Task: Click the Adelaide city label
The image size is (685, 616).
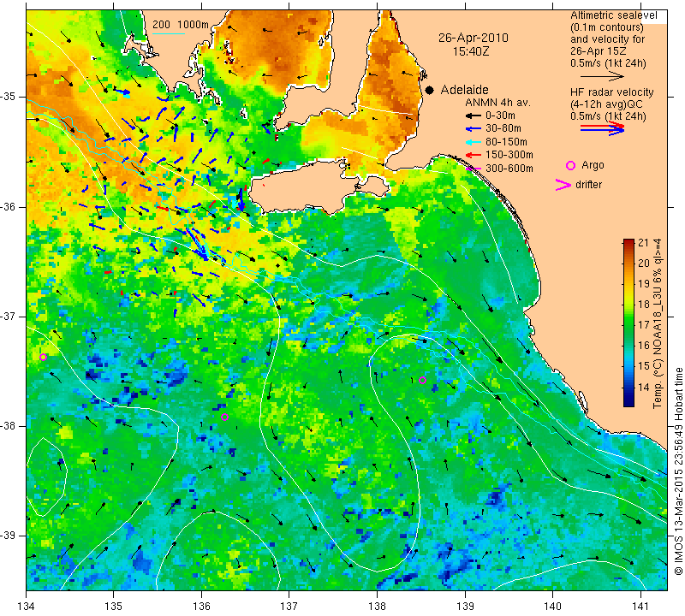Action: [x=464, y=90]
